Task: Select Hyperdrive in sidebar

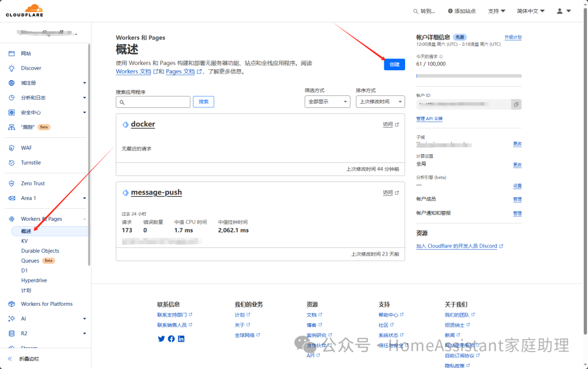Action: [34, 280]
